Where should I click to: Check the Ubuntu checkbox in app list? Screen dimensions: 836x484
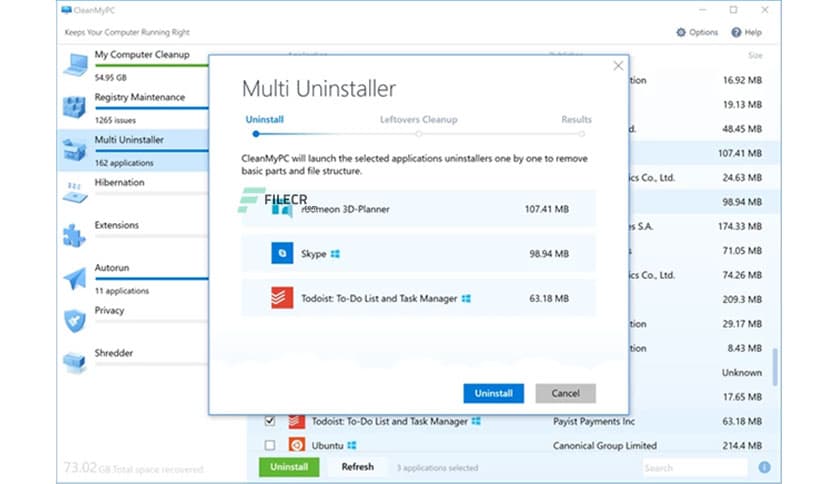270,445
